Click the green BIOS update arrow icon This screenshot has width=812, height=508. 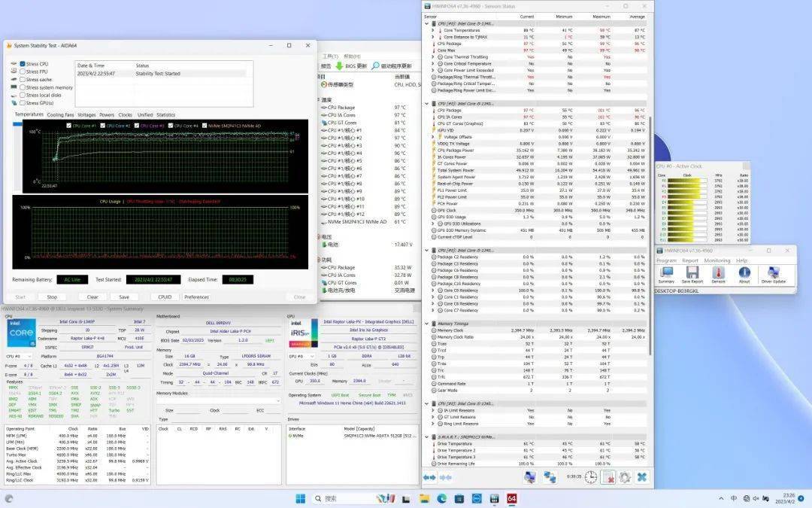click(338, 65)
